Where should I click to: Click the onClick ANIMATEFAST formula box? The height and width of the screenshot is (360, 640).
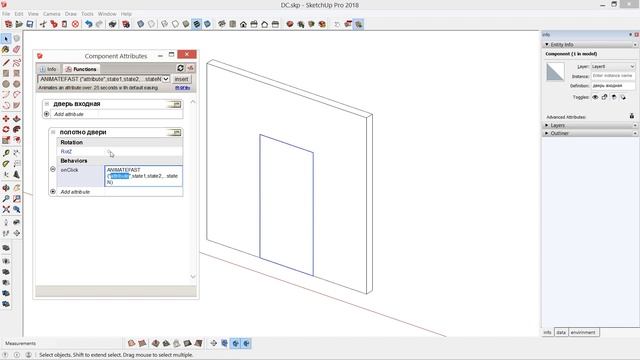pos(143,176)
